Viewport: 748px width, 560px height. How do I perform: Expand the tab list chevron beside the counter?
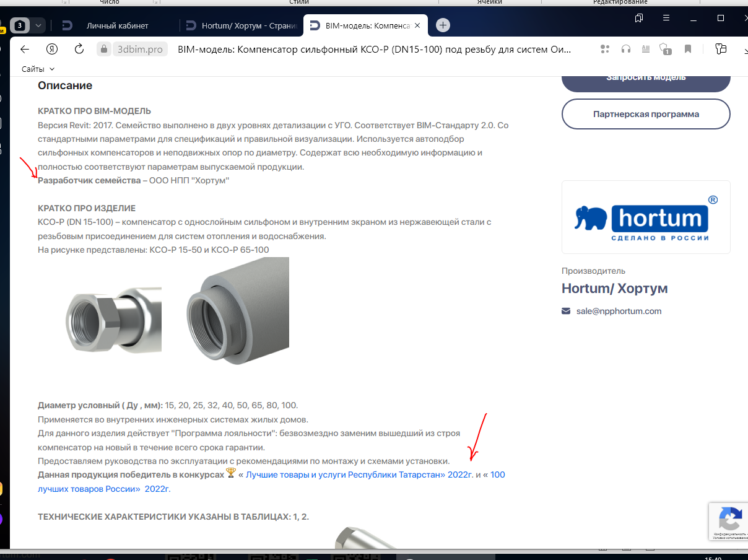38,25
